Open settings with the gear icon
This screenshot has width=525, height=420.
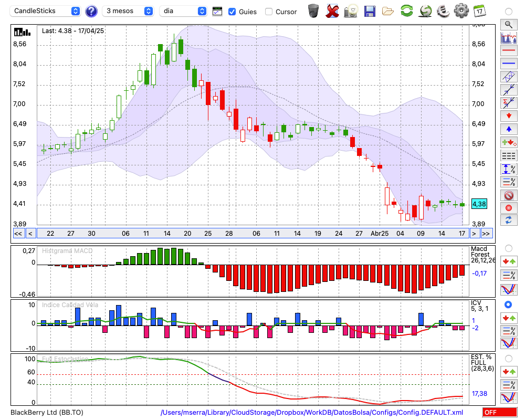click(461, 10)
